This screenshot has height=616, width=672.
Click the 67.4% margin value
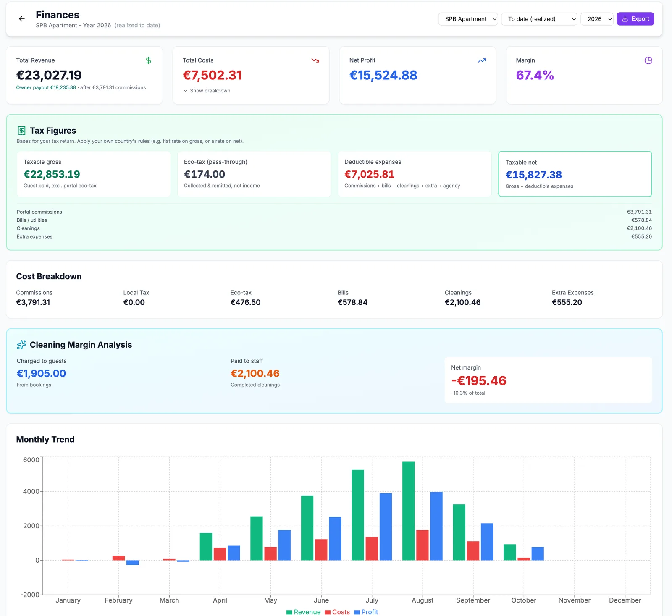(535, 75)
